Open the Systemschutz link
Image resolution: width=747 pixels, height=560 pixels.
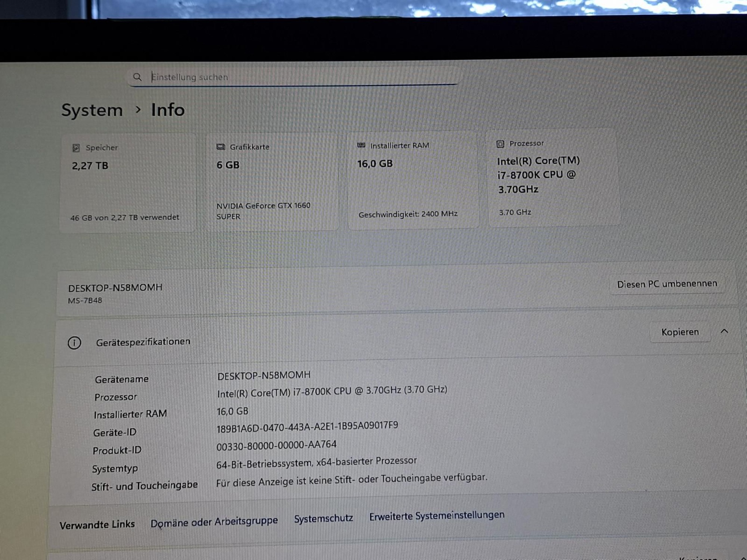323,519
